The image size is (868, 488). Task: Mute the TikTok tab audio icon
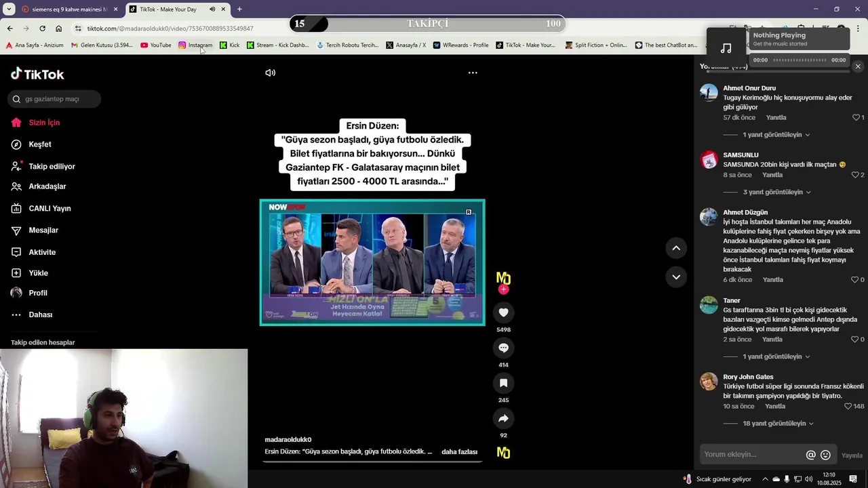click(x=212, y=9)
